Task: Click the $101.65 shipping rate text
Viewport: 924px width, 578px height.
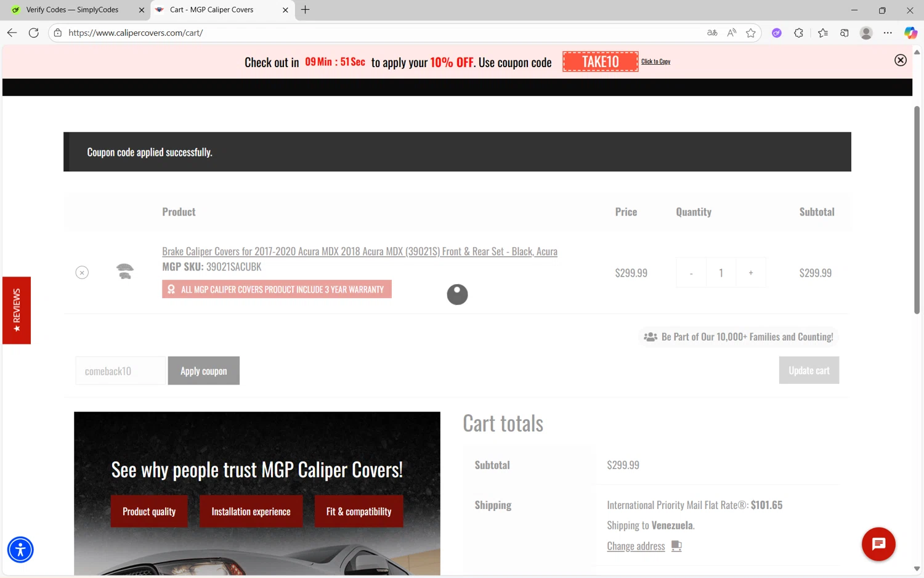Action: tap(766, 505)
